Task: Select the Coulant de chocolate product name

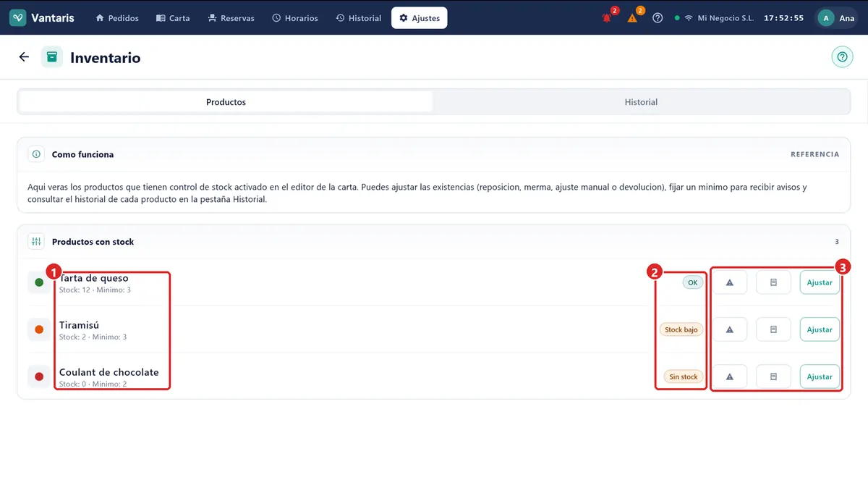Action: coord(109,372)
